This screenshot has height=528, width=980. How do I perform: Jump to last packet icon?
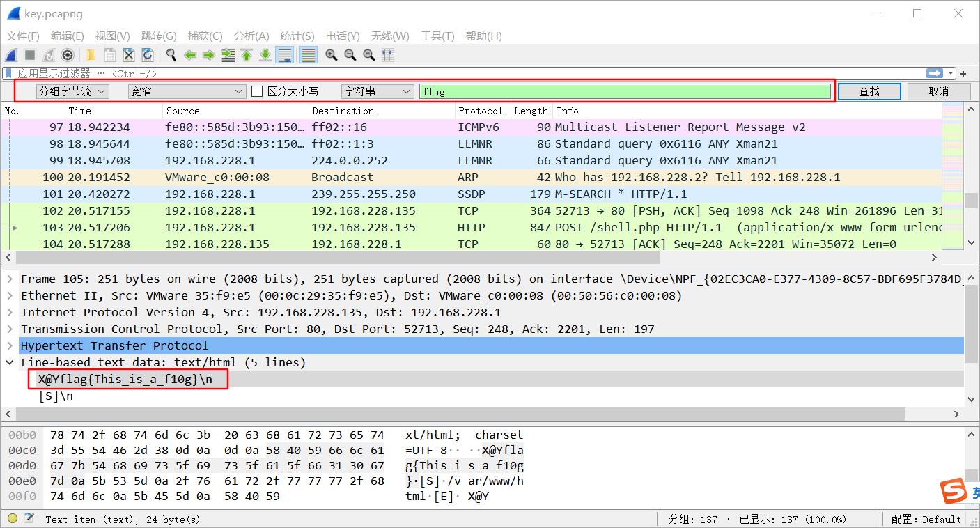click(265, 55)
